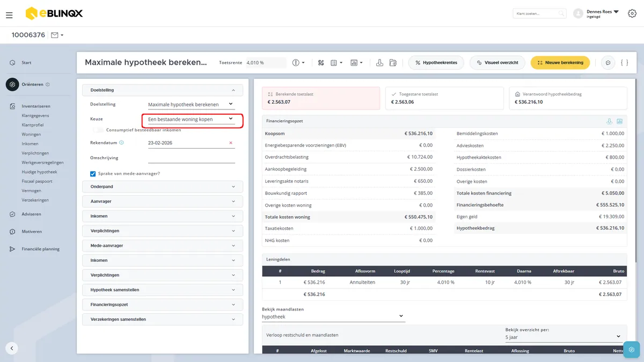Expand the Hypotheek samenstellen section

point(163,290)
